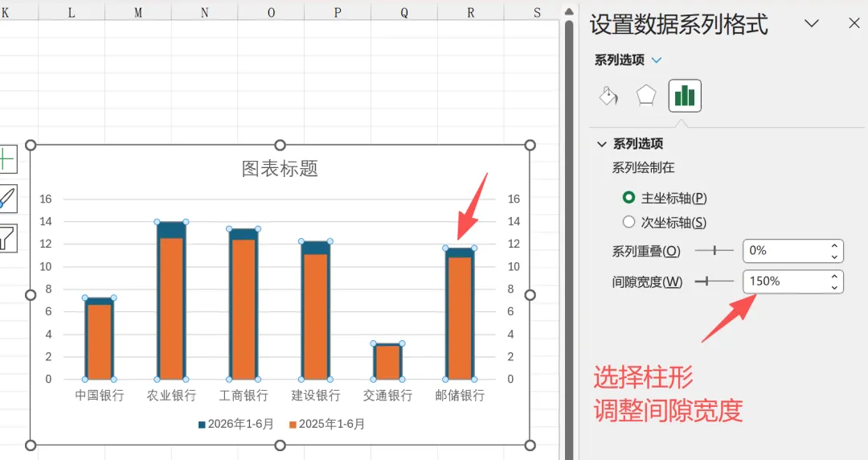This screenshot has width=868, height=460.
Task: Close the 设置数据系列格式 pane
Action: point(854,23)
